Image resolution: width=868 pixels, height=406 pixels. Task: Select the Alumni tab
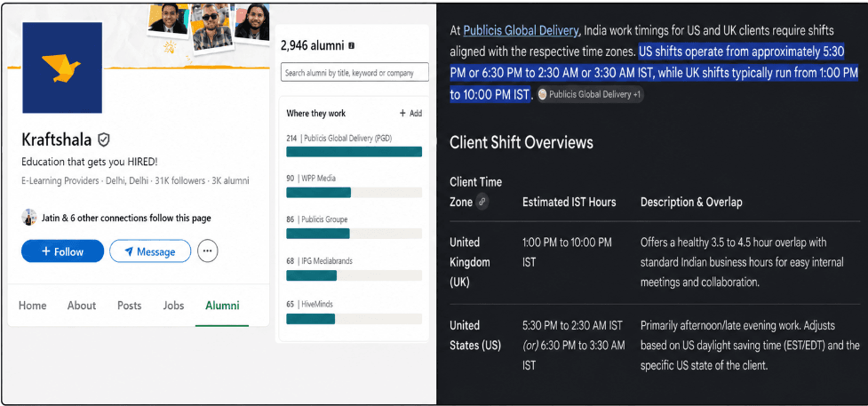222,306
